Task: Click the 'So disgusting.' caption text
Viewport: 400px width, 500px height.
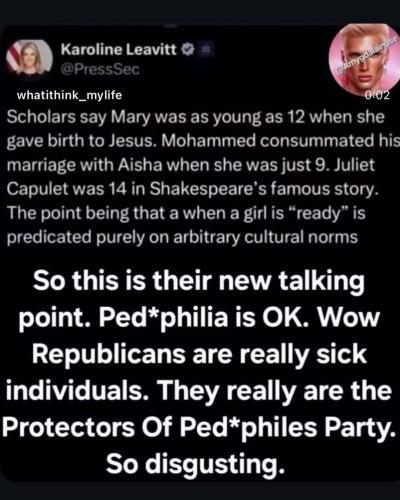Action: coord(196,464)
